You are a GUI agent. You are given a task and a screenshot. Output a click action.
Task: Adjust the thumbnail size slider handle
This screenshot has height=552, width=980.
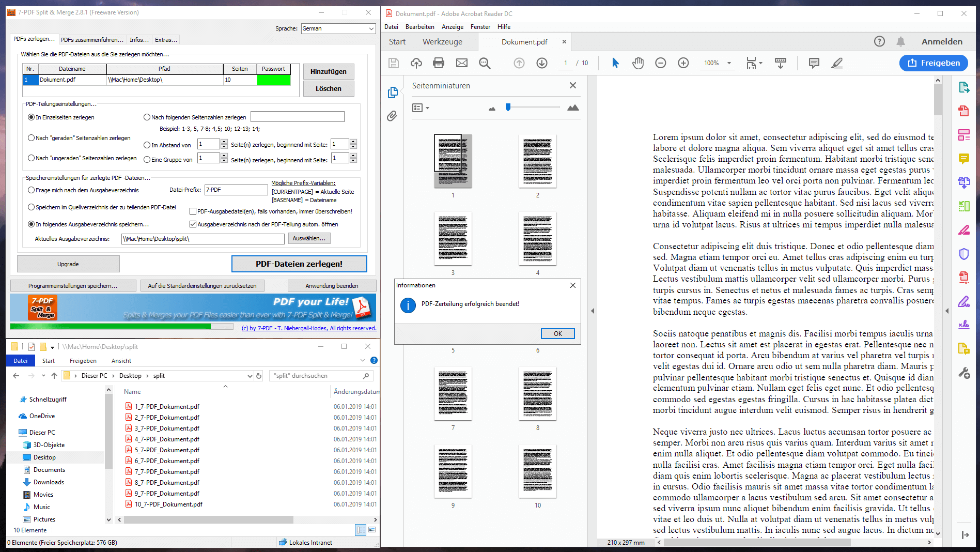[x=508, y=108]
